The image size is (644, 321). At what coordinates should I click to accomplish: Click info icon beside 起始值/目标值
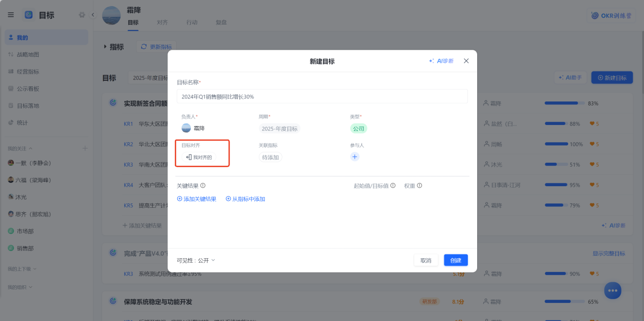393,186
